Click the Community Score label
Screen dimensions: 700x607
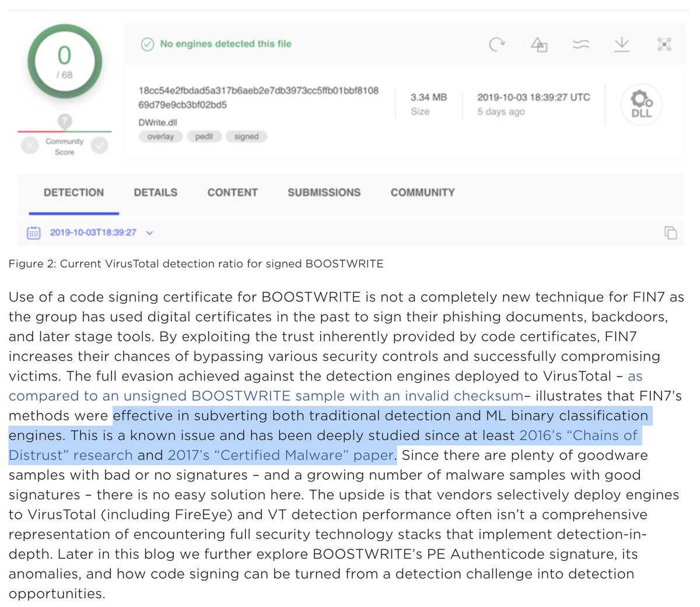coord(65,147)
